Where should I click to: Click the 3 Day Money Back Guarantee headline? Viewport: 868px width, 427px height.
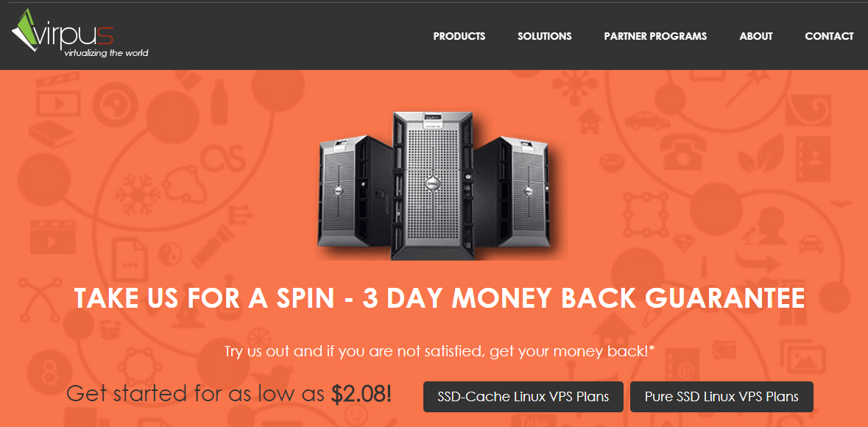[x=440, y=297]
